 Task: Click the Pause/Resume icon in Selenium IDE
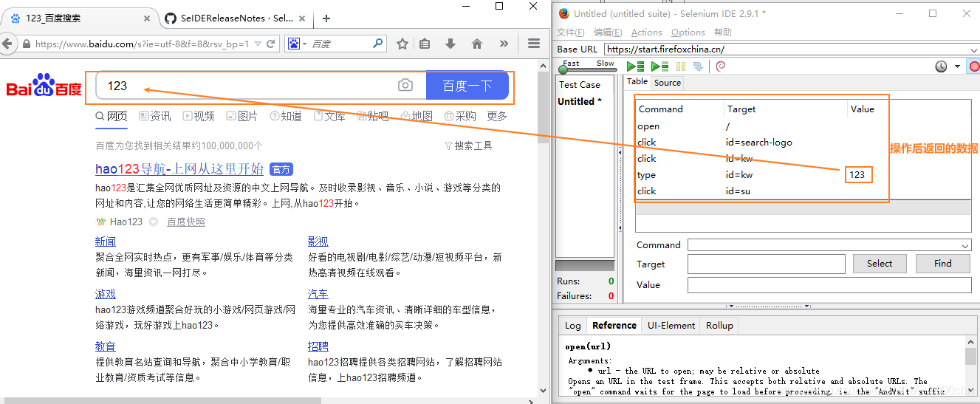tap(681, 66)
